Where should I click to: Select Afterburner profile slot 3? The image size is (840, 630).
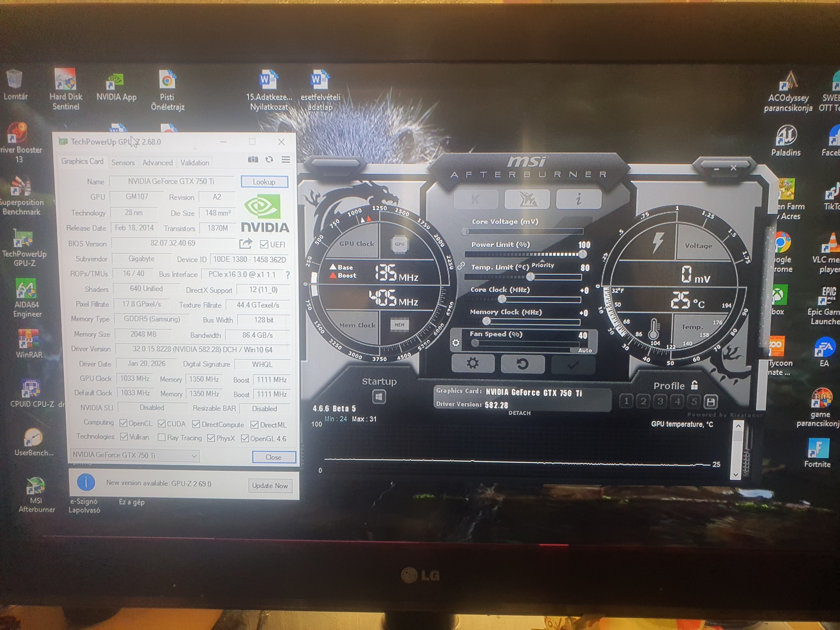(660, 401)
